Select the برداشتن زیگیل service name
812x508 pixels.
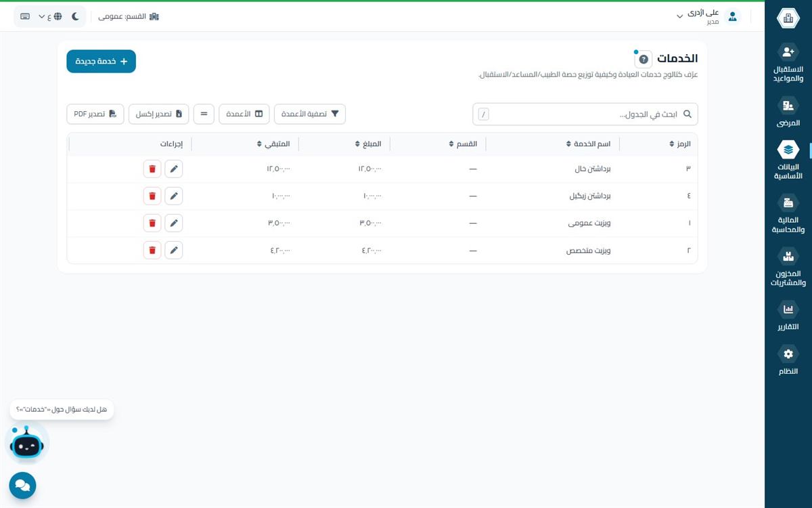click(589, 196)
